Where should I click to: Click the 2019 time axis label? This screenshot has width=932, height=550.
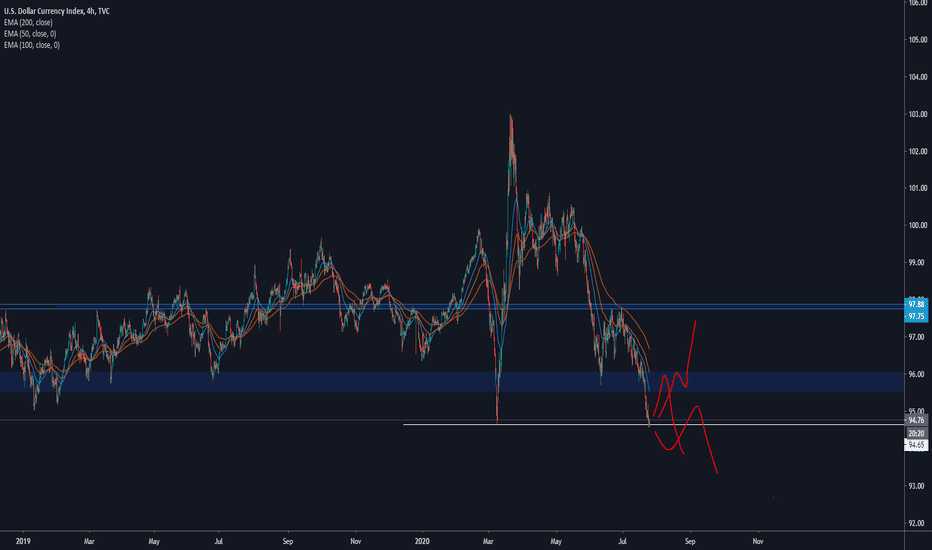23,541
